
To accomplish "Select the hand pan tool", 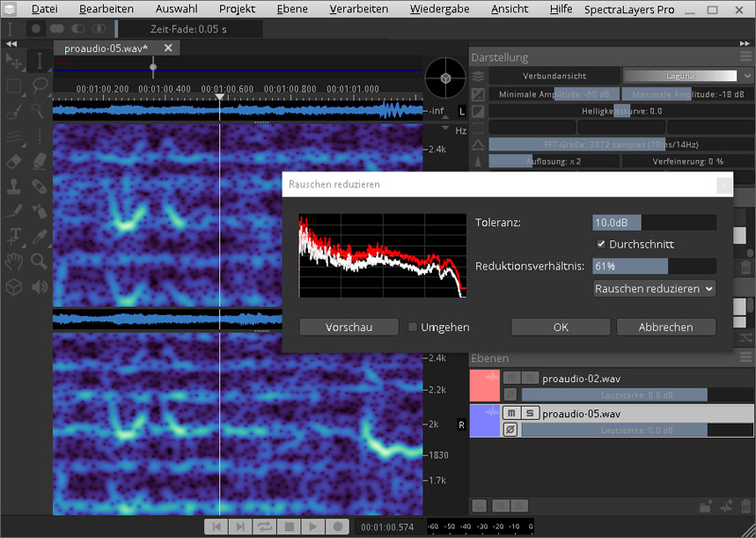I will point(15,260).
